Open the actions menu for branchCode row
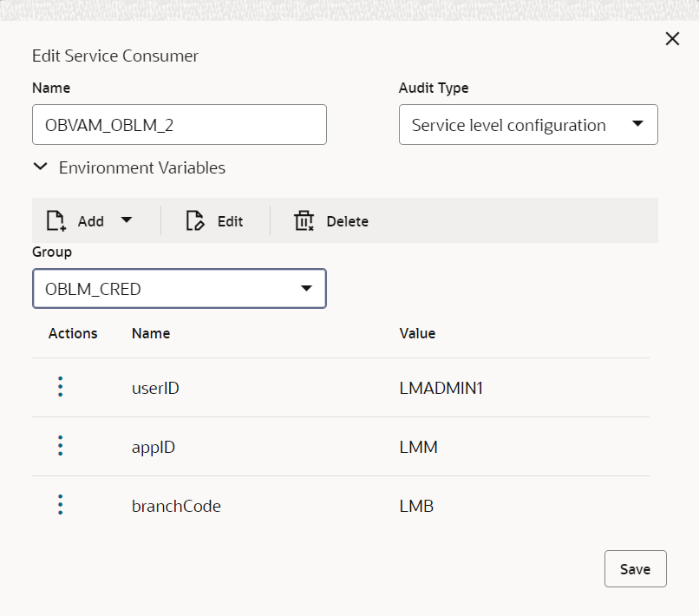 60,505
